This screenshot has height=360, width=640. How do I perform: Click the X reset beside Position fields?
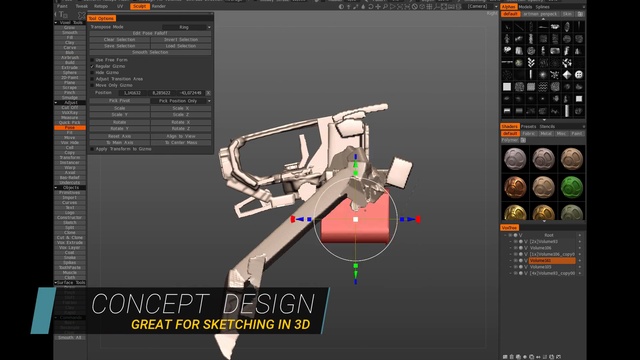tap(208, 93)
